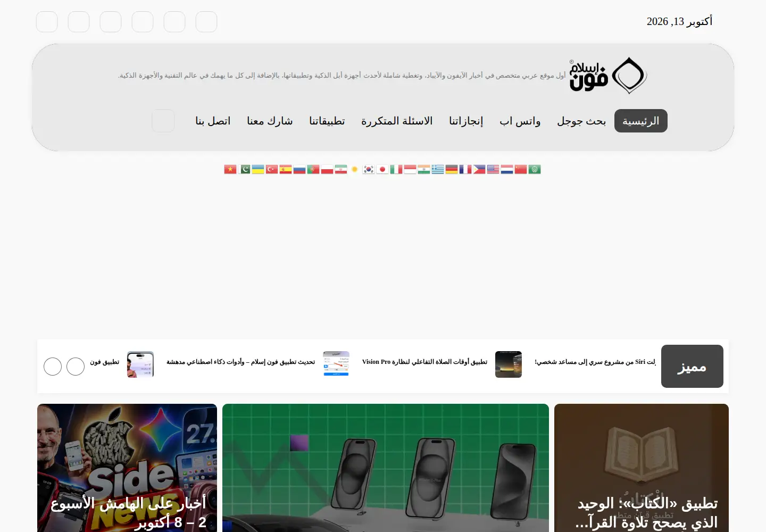The width and height of the screenshot is (766, 532).
Task: Select the Netherlands flag language
Action: tap(507, 169)
